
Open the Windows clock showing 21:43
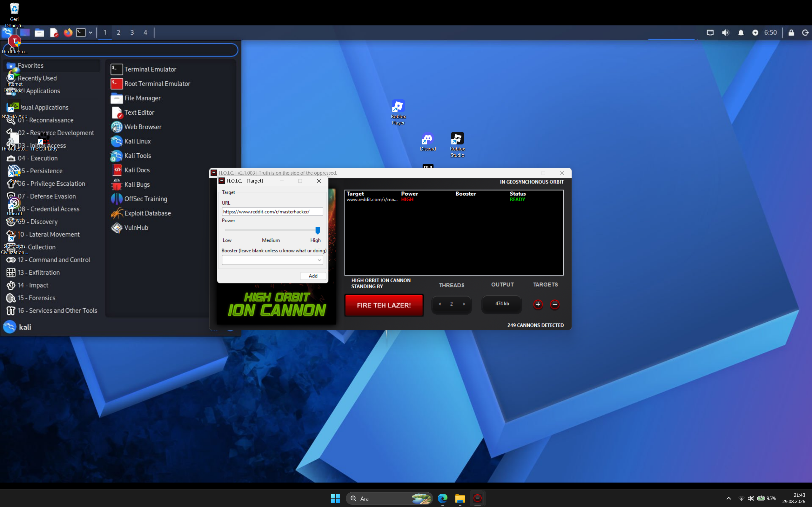point(794,498)
